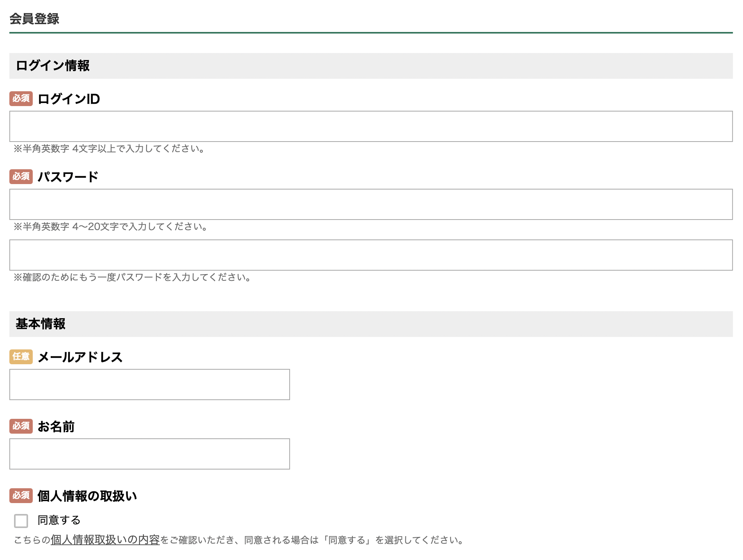Click the 必須 badge beside パスワード
Screen dimensions: 743x560
click(x=21, y=176)
